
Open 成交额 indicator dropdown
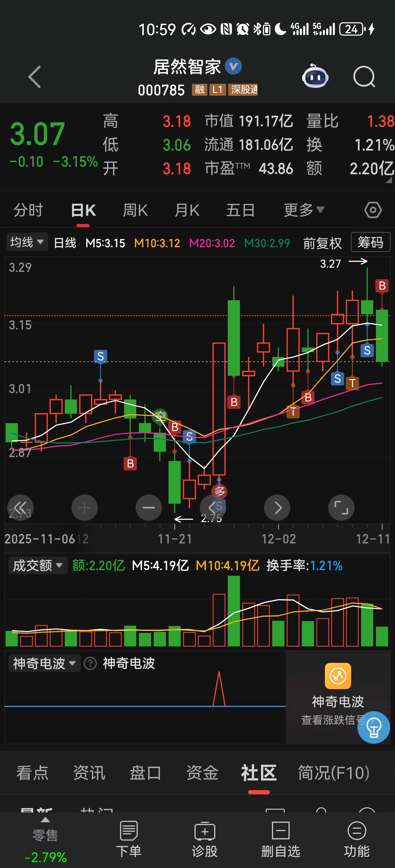tap(38, 566)
